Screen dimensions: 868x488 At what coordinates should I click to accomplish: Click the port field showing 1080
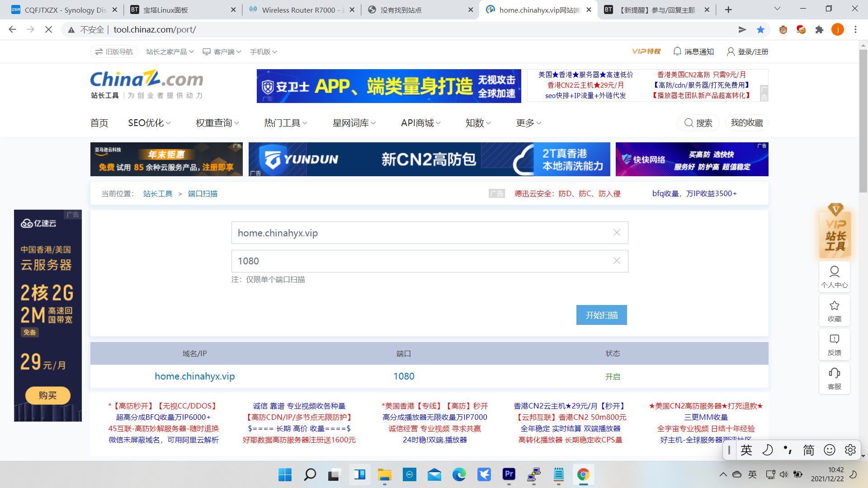429,261
